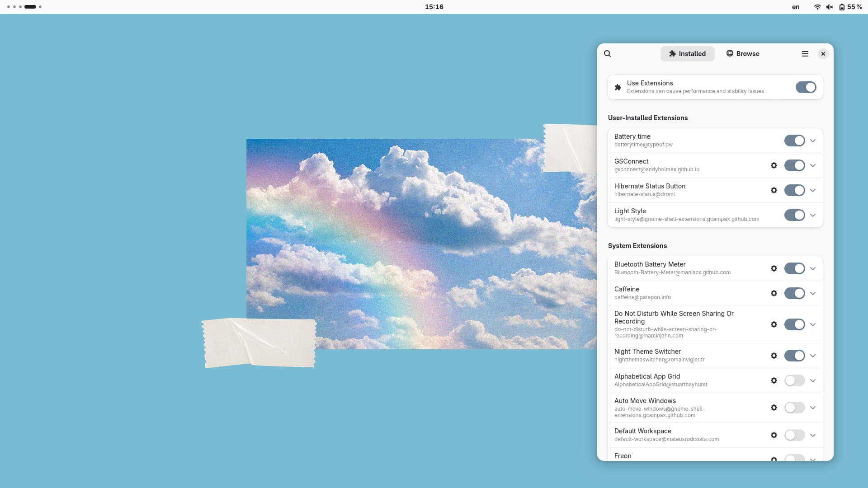Click the Freon extension row
The width and height of the screenshot is (868, 488).
(x=715, y=455)
